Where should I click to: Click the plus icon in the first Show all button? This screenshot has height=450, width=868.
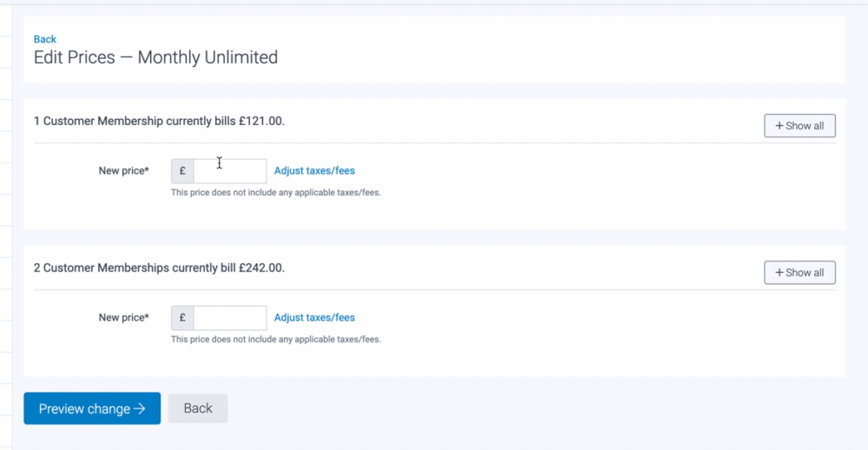779,126
